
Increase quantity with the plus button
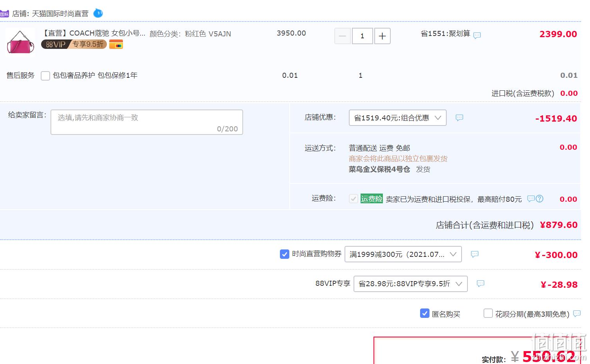383,36
